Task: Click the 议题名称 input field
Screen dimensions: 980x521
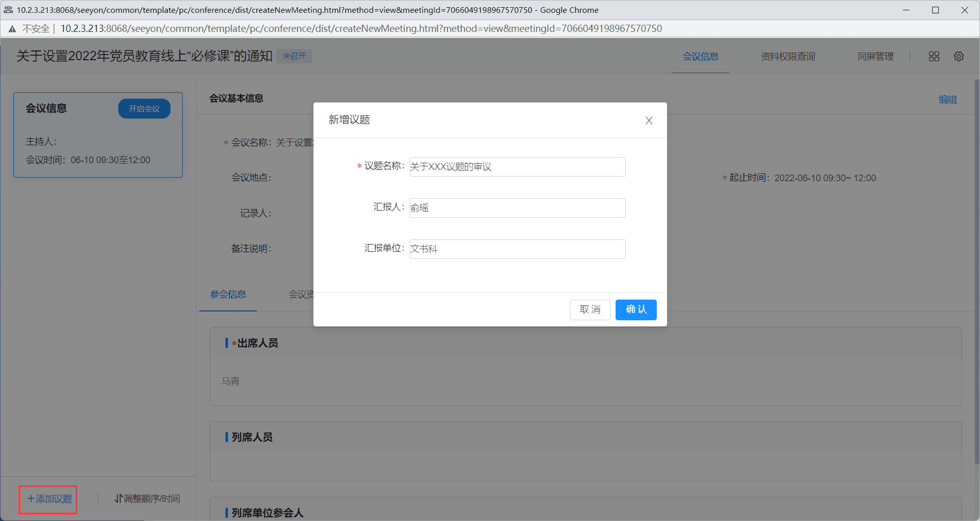Action: 517,167
